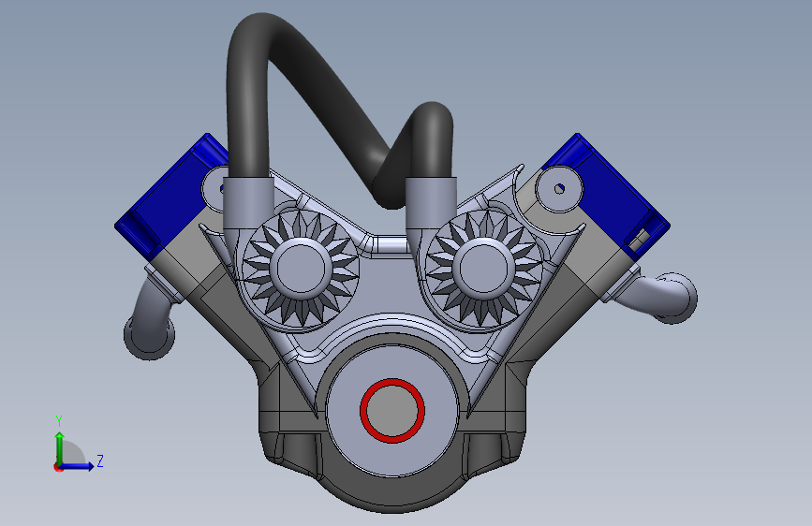Click the blue Z axis arrow of the triad

pos(78,466)
